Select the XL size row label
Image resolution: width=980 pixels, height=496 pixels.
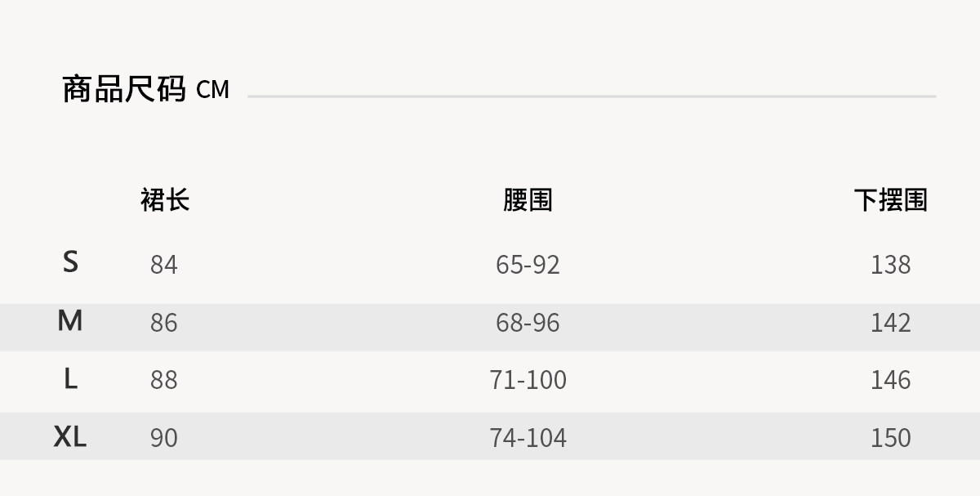pyautogui.click(x=70, y=437)
